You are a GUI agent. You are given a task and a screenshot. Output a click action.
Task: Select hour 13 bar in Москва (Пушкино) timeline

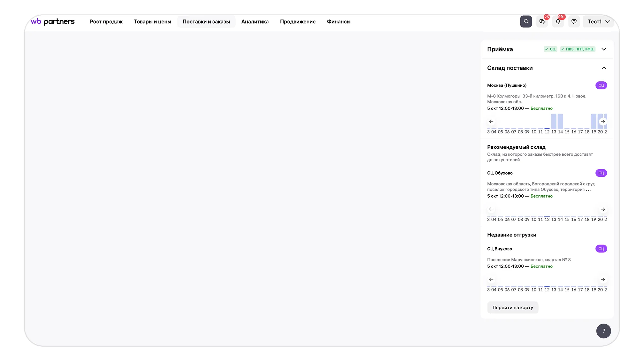(x=554, y=121)
